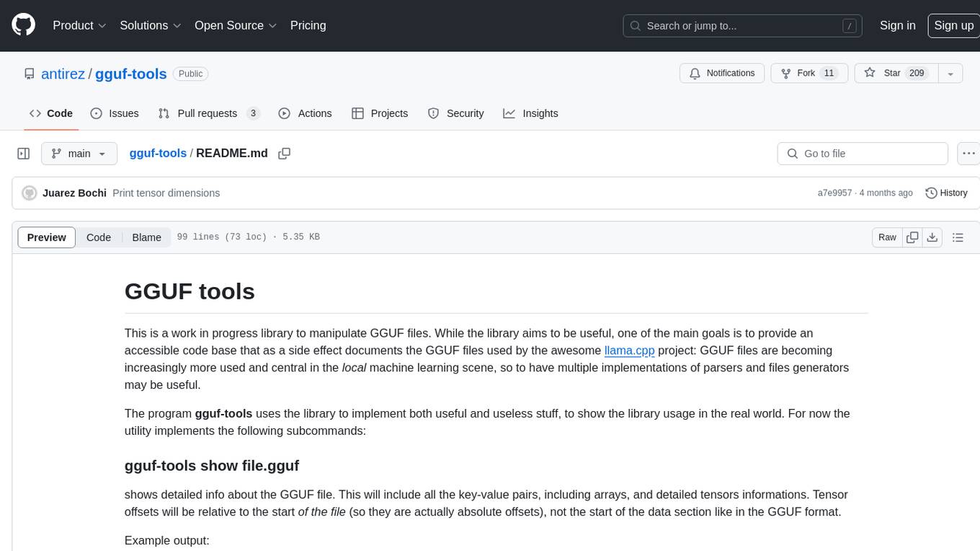Open the star lists dropdown arrow
Screen dimensions: 980x551
tap(950, 74)
